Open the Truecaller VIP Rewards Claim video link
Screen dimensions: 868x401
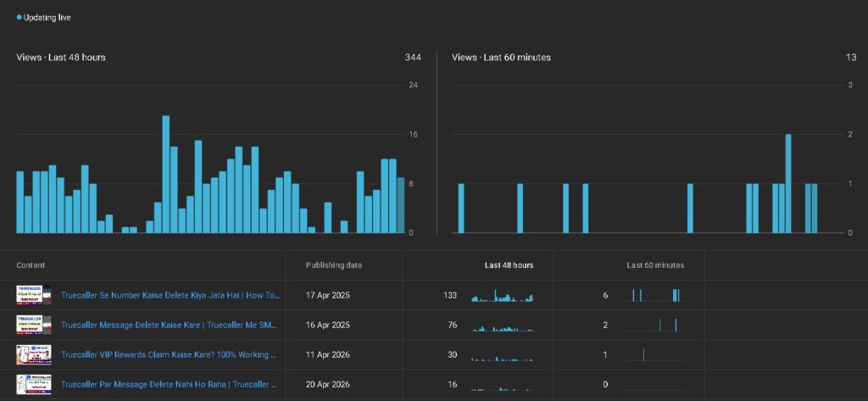tap(169, 354)
